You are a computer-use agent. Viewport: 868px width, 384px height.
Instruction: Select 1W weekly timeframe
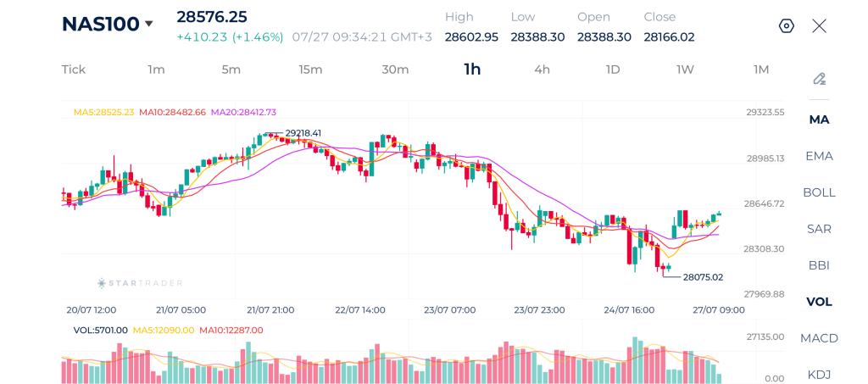685,70
